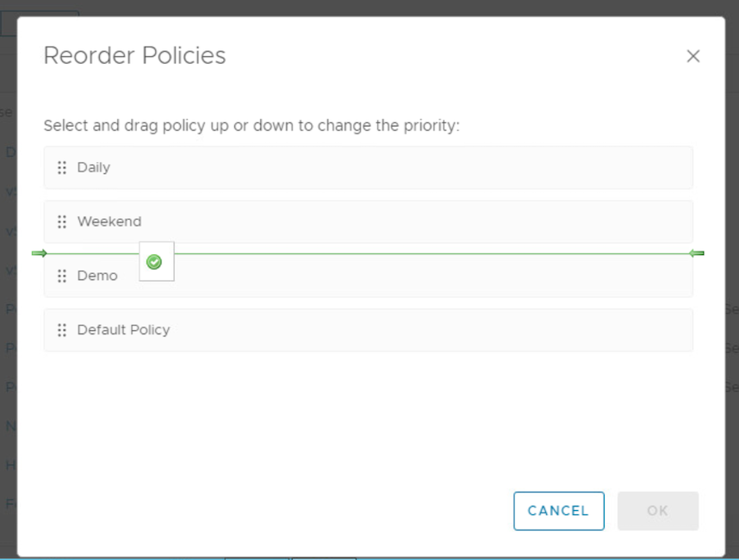
Task: Click the Default Policy drag handle icon
Action: click(62, 330)
